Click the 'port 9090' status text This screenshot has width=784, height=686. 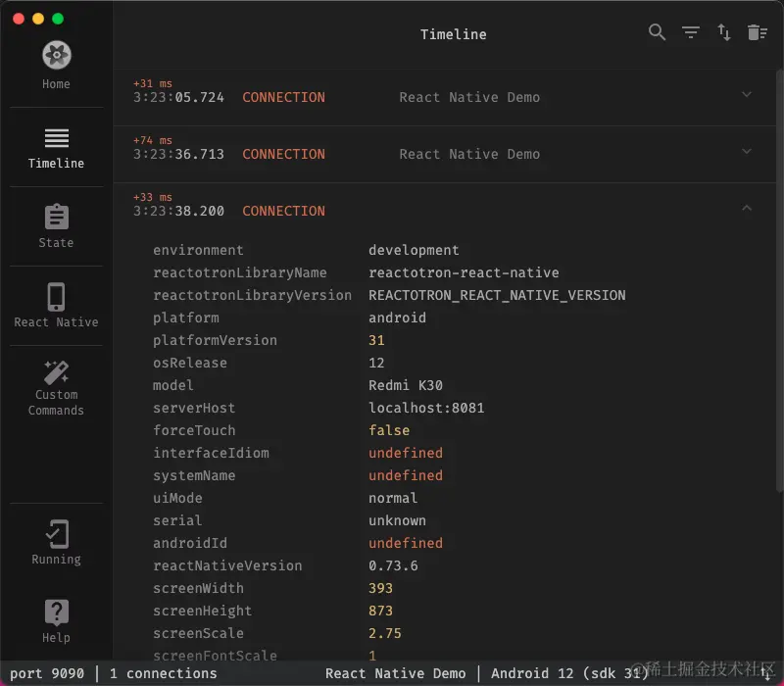pyautogui.click(x=47, y=673)
